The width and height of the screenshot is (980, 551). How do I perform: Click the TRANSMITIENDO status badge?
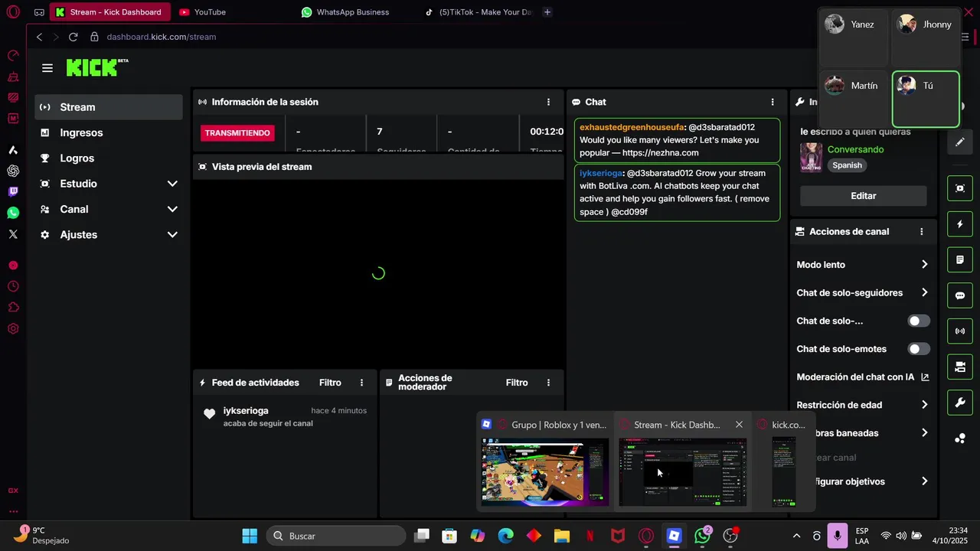pyautogui.click(x=237, y=133)
